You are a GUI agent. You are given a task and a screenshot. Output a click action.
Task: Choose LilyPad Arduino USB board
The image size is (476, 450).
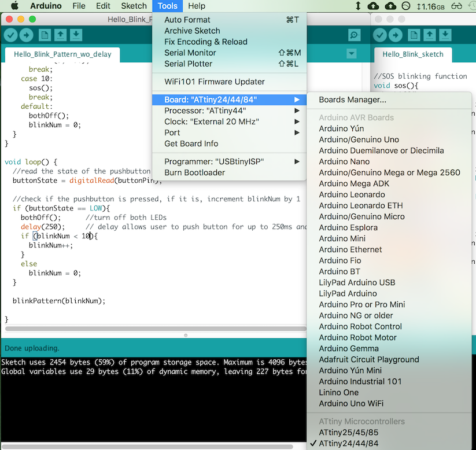tap(389, 282)
